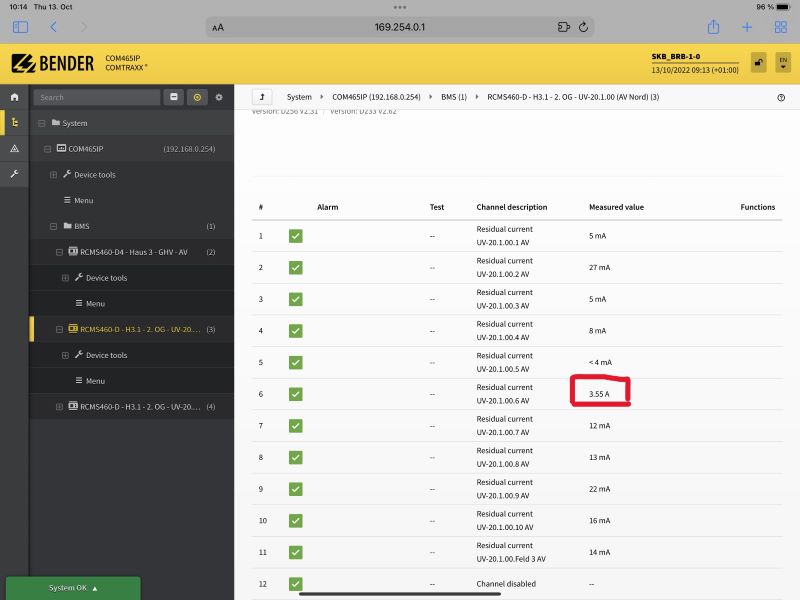Open the tools wrench sidebar icon
This screenshot has height=600, width=800.
14,174
